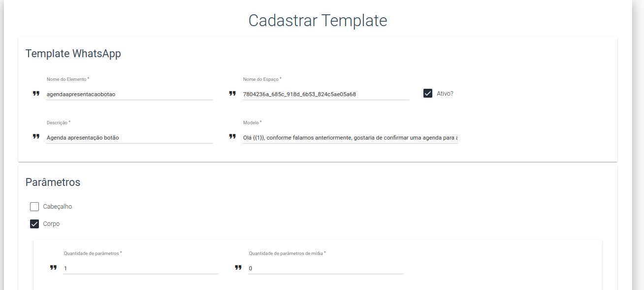Click quote icon beside Quantidade de parâmetros

click(x=53, y=267)
